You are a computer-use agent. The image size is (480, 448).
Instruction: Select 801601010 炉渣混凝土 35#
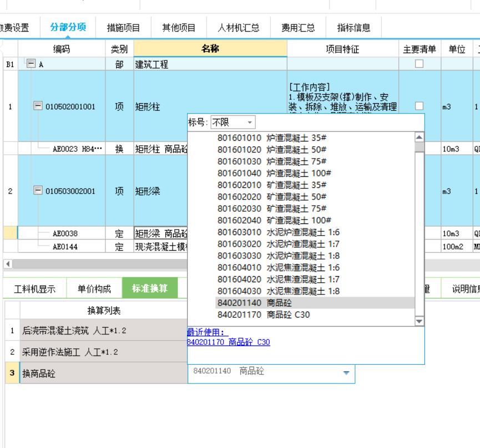point(315,138)
